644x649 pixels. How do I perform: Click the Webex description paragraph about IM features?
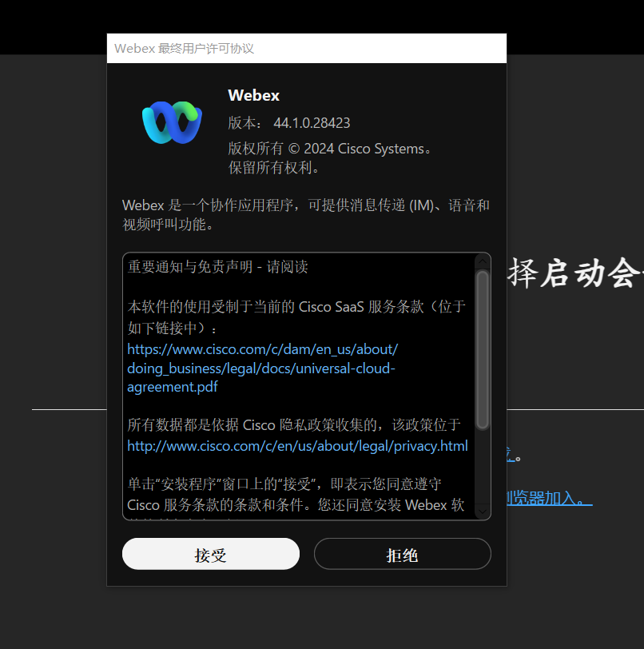point(306,215)
